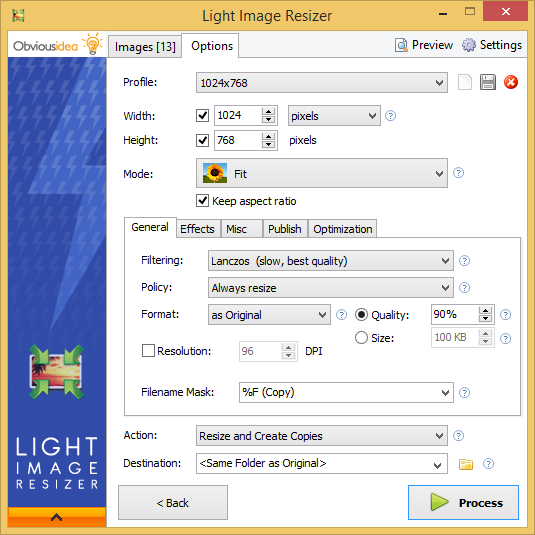Open the Profile 1024x768 dropdown
Image resolution: width=535 pixels, height=535 pixels.
click(322, 83)
